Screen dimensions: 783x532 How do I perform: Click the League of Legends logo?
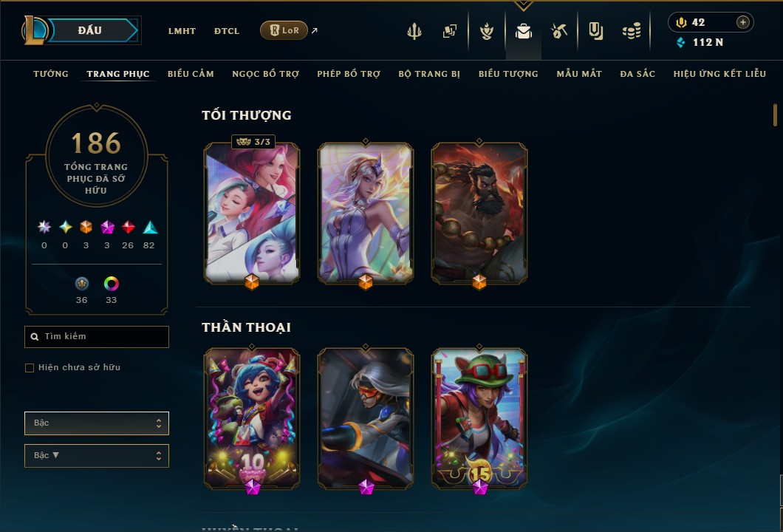pos(34,30)
